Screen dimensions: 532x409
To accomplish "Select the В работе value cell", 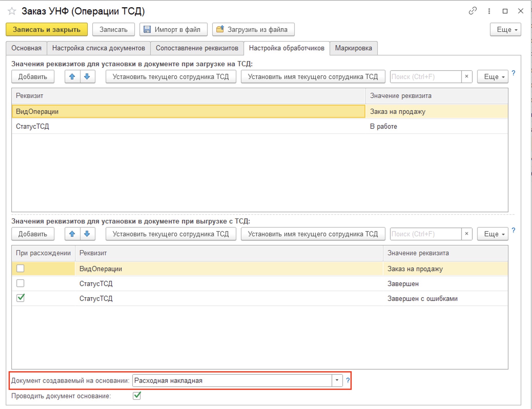I will pos(437,126).
